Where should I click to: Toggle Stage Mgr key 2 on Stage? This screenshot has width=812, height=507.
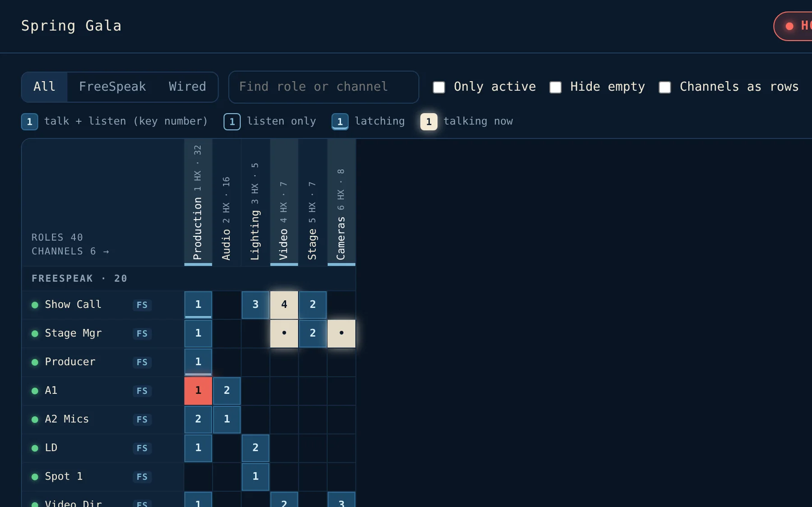tap(313, 333)
